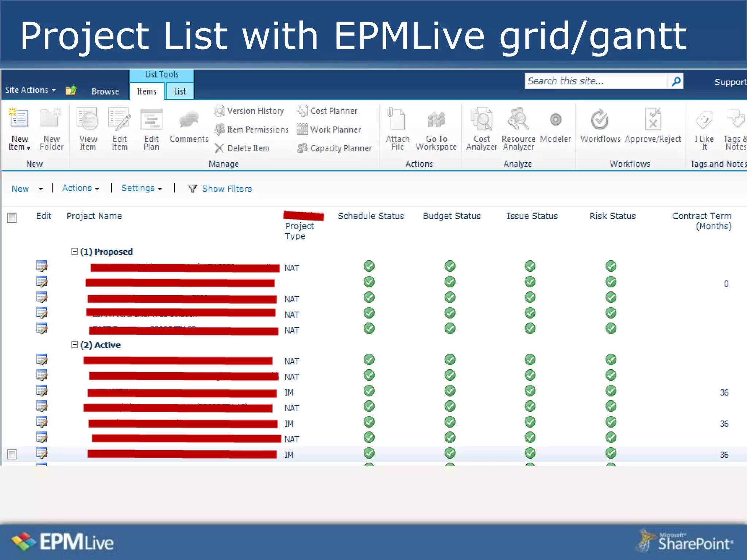
Task: Click the Comments ribbon icon
Action: point(189,119)
